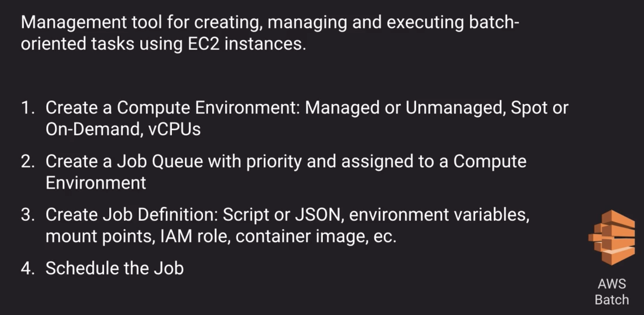Click the word "Spot" in item one
The width and height of the screenshot is (644, 315).
coord(529,108)
